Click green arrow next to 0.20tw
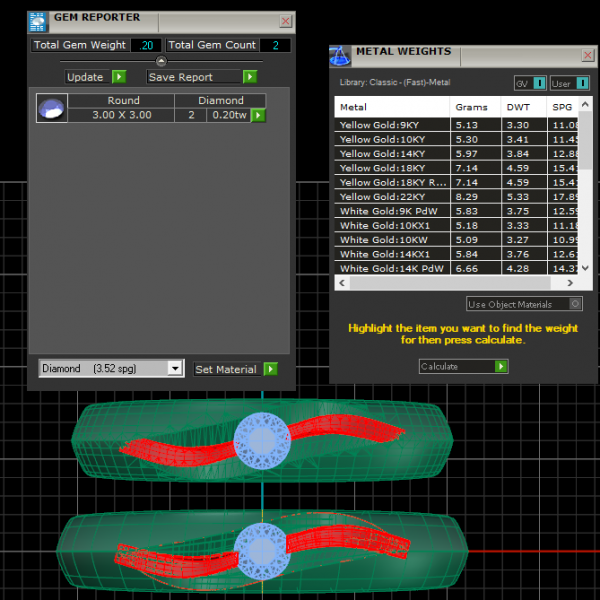This screenshot has width=600, height=600. [258, 116]
